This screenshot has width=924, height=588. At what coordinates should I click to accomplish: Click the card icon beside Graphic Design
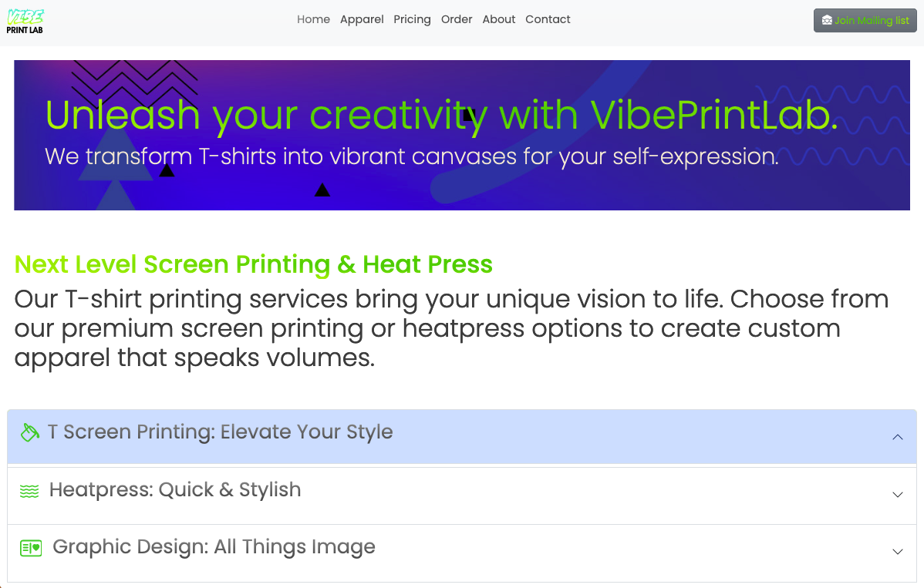click(x=31, y=548)
